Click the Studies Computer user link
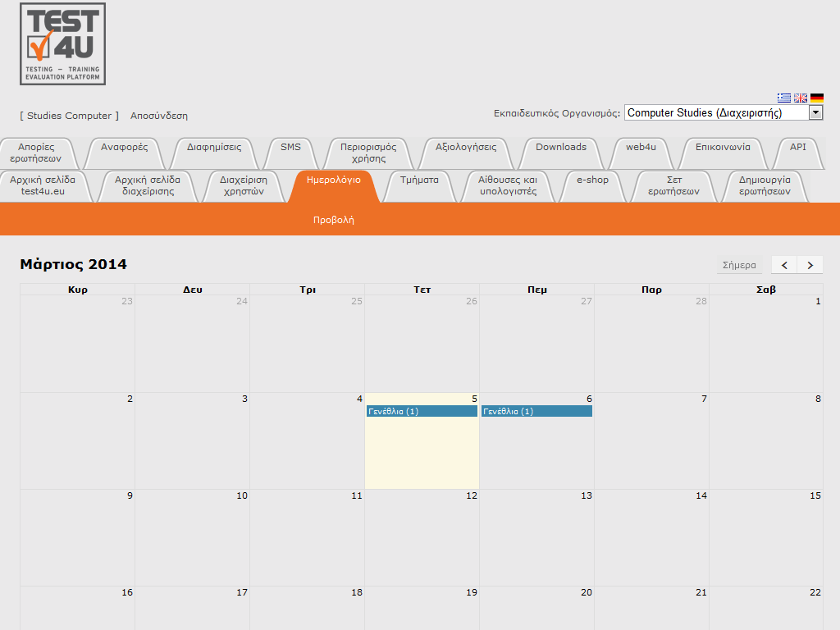This screenshot has width=840, height=630. pyautogui.click(x=69, y=116)
